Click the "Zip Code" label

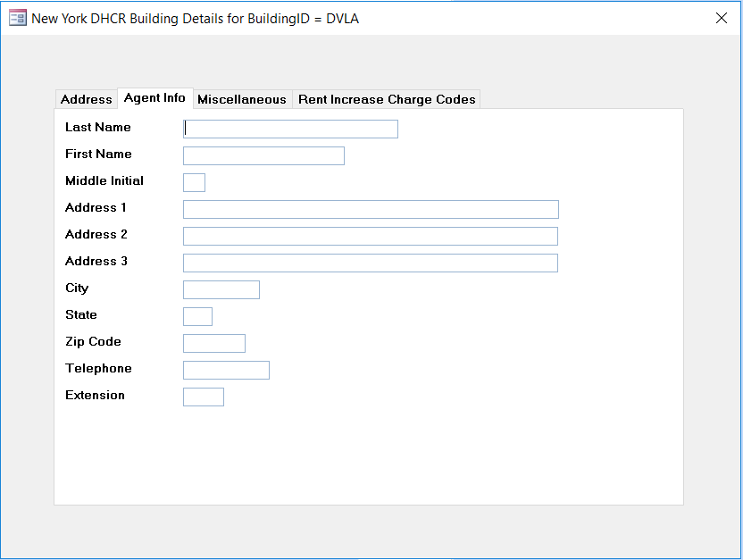94,341
